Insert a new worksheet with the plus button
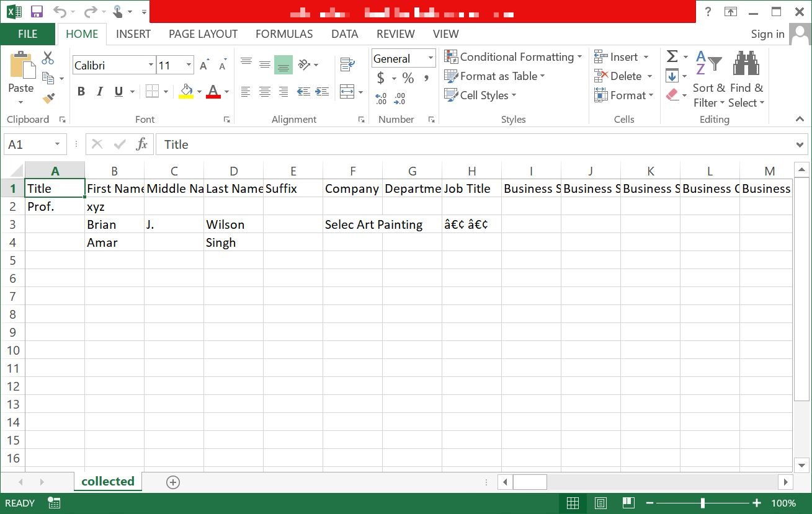 (174, 482)
